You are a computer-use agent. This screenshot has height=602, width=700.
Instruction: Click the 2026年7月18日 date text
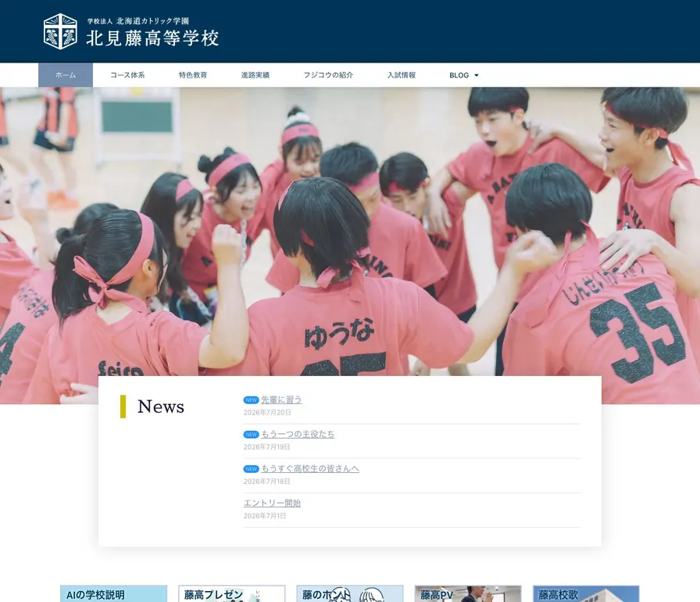tap(266, 481)
